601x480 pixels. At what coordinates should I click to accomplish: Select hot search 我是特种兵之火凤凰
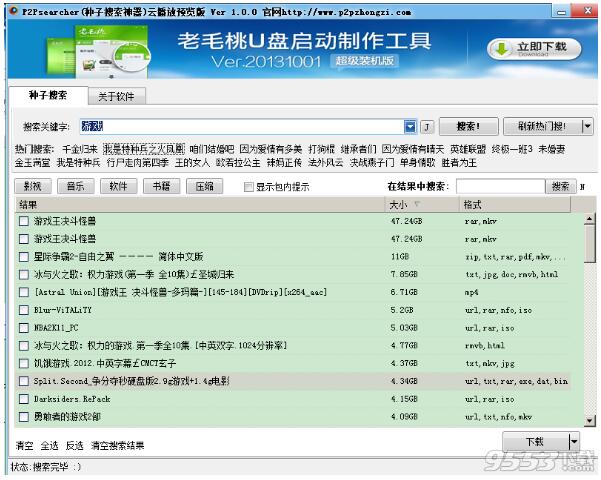click(x=143, y=149)
